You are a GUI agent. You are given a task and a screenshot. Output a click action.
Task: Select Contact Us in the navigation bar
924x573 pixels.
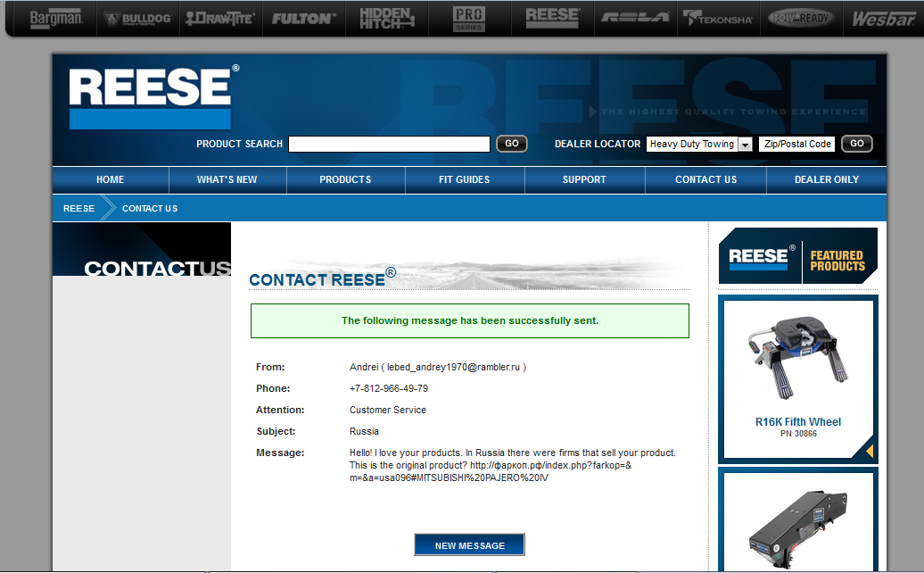point(706,179)
